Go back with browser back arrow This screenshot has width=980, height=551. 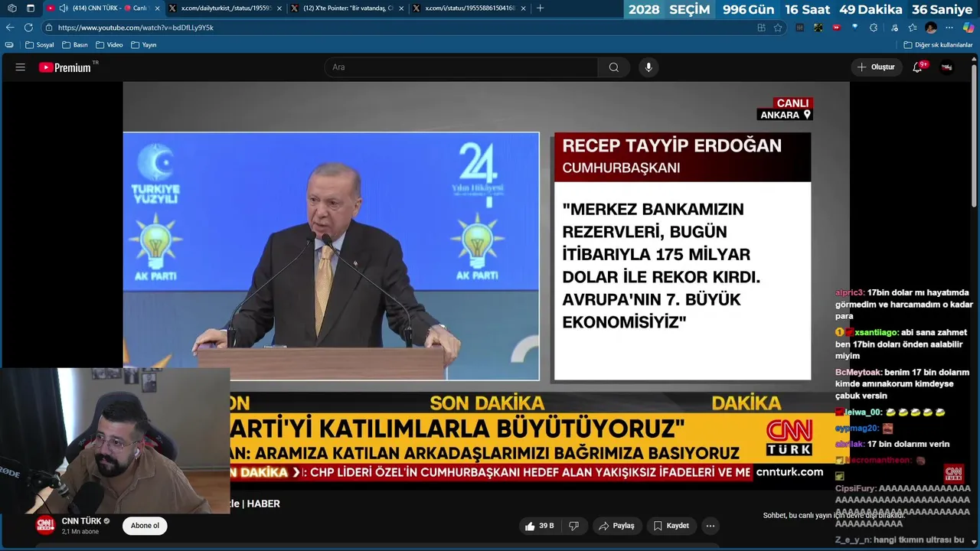10,27
